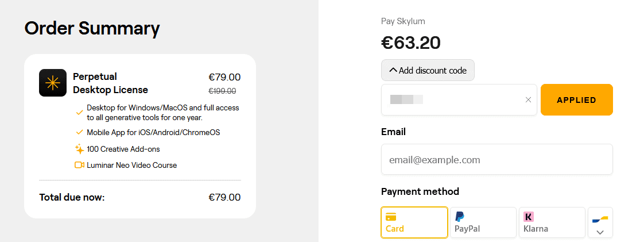Click the credit card icon in Card option
The width and height of the screenshot is (644, 242).
click(391, 217)
